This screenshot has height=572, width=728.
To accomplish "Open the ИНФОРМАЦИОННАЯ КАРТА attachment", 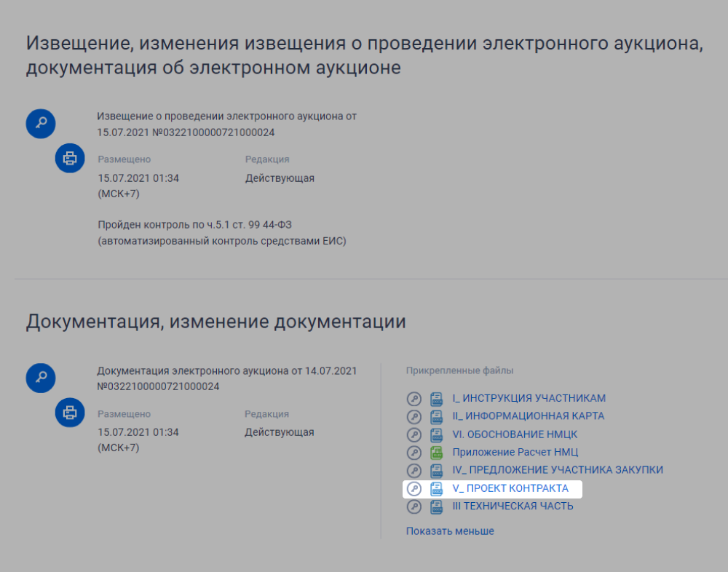I will point(528,416).
